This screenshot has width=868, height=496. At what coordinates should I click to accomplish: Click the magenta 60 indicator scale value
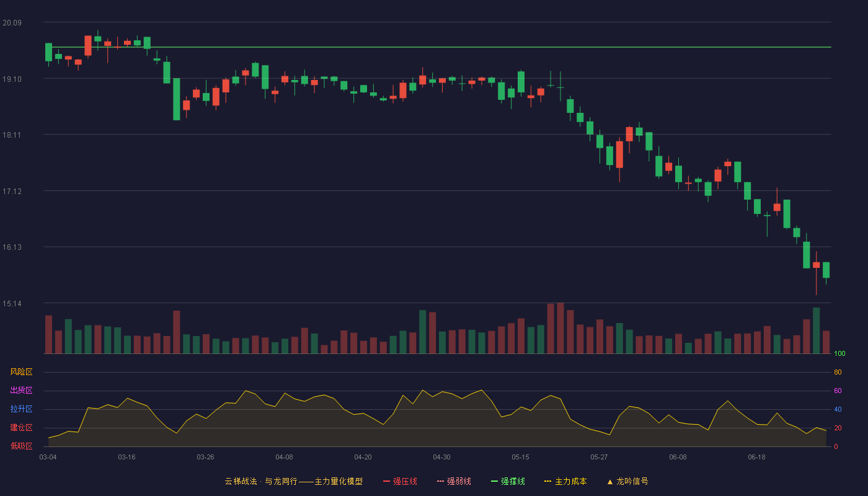838,391
